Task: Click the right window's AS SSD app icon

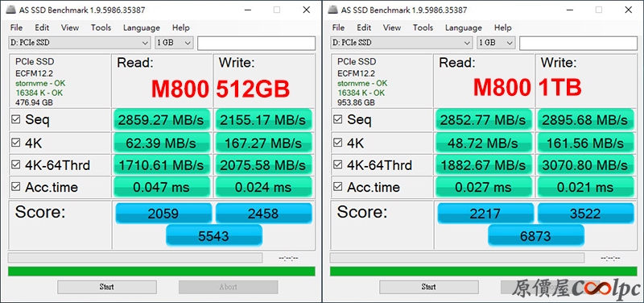Action: coord(333,10)
